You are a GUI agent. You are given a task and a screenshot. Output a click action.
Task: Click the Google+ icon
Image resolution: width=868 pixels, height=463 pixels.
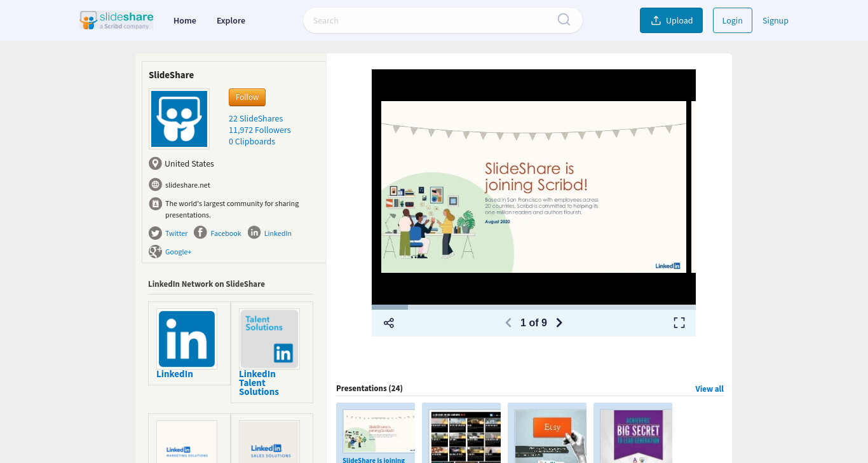155,251
